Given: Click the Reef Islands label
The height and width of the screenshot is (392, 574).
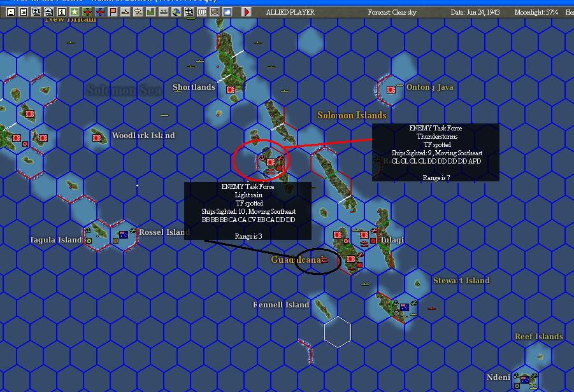Looking at the screenshot, I should [539, 337].
